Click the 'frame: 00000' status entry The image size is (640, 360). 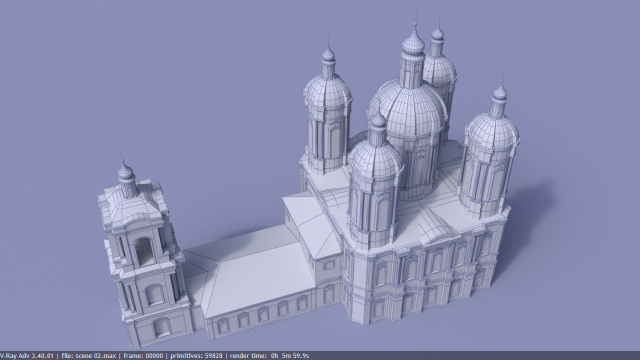(x=143, y=356)
